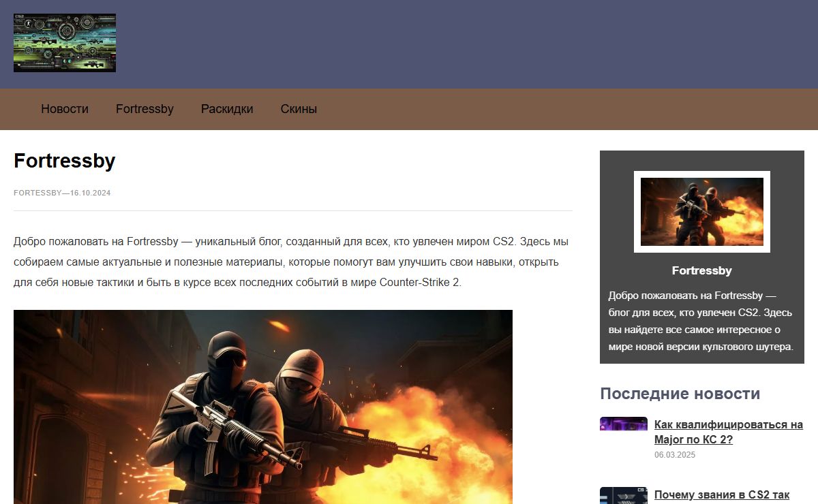Open the article Почему звания в CS2 так
818x504 pixels.
[x=722, y=495]
